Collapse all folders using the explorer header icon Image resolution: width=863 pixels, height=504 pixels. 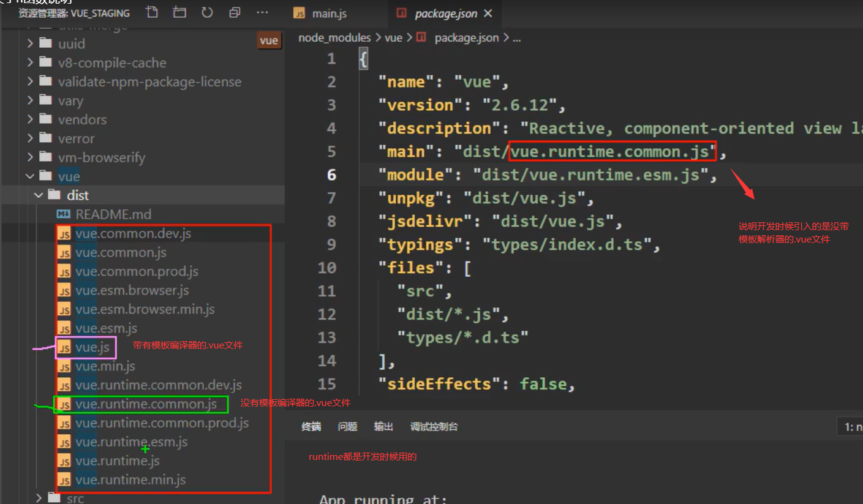pos(235,12)
